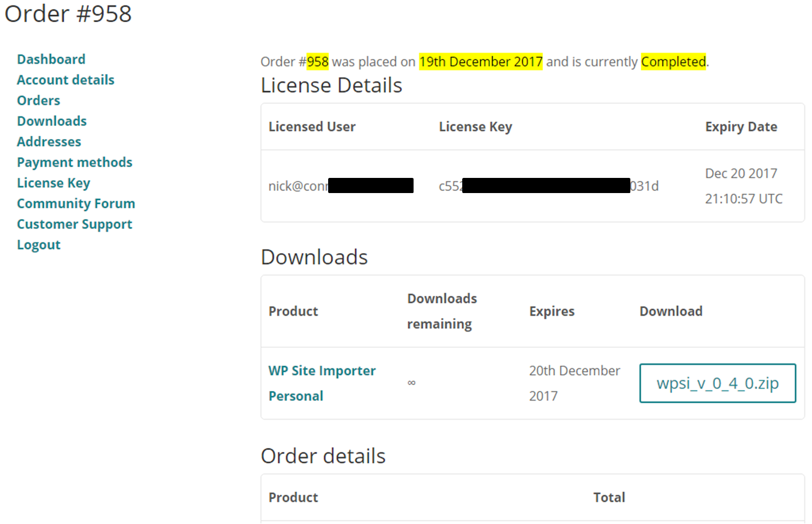The image size is (812, 524).
Task: Click the infinity downloads remaining symbol
Action: click(411, 383)
